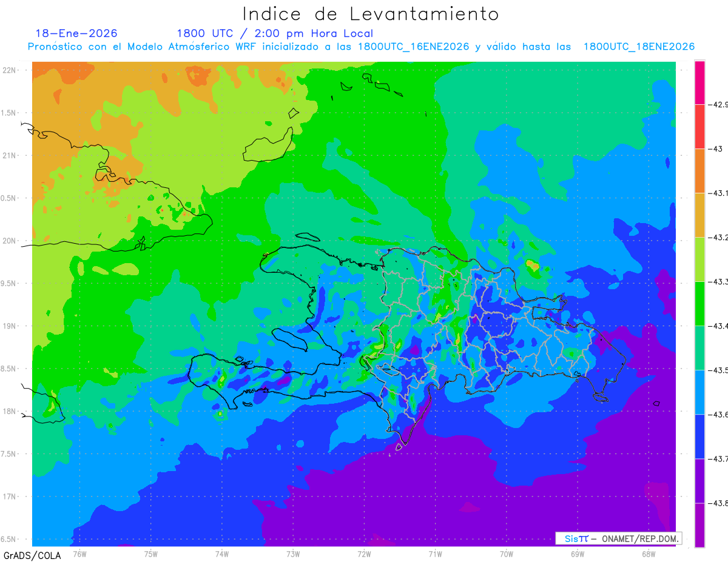The image size is (728, 562).
Task: Click the violet legend band below -43.8
Action: [x=699, y=525]
